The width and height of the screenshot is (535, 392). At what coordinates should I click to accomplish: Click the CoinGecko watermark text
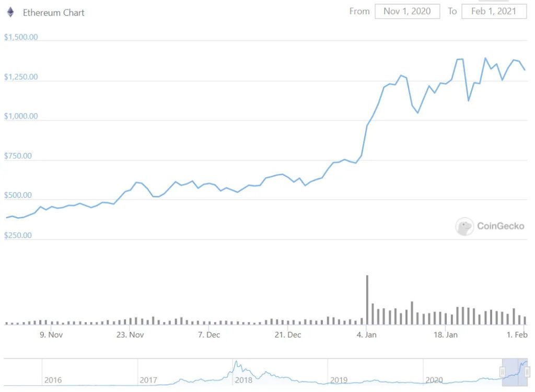pyautogui.click(x=500, y=226)
